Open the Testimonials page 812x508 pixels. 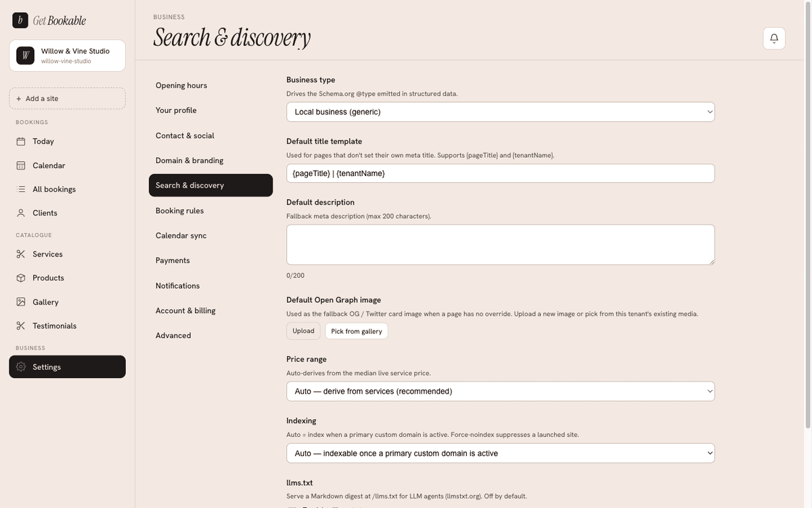[x=67, y=326]
